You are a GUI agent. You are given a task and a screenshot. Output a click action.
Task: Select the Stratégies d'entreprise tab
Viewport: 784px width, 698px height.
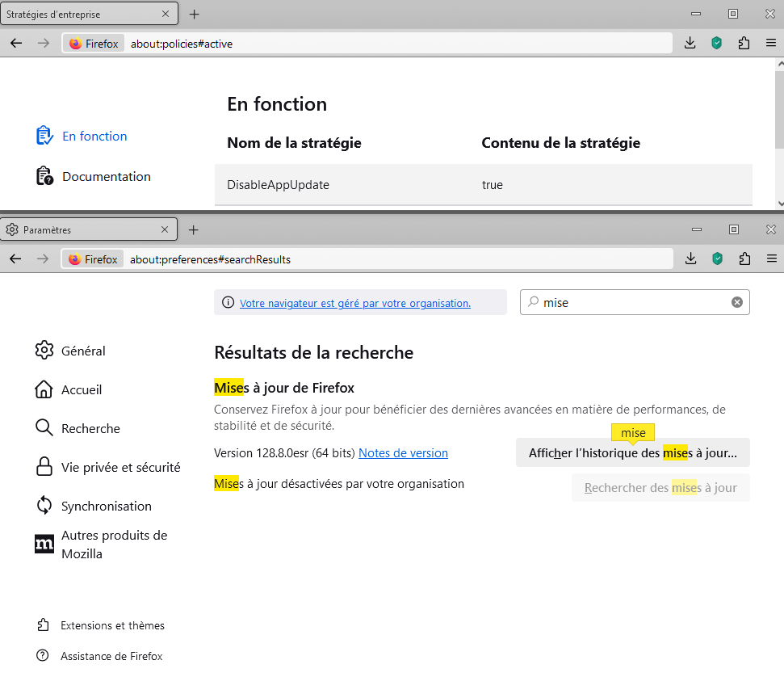89,14
